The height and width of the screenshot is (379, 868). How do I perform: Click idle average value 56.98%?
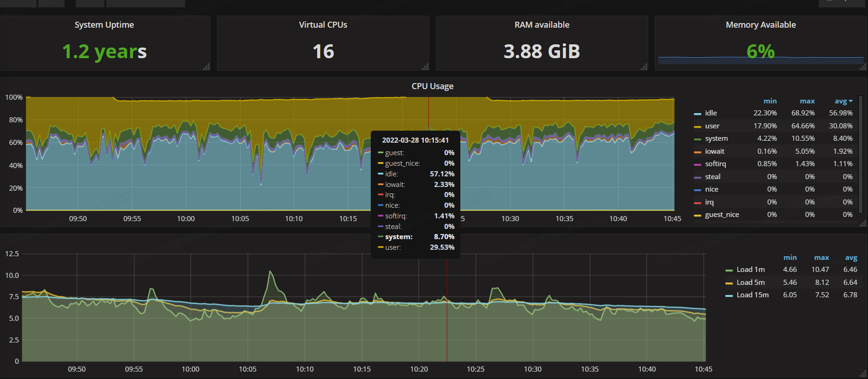click(x=841, y=113)
